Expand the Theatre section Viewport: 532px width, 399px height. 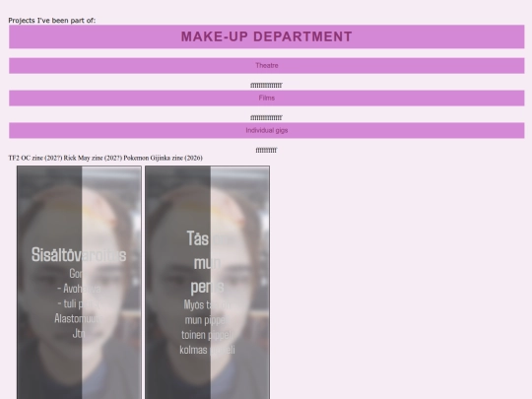pos(267,65)
